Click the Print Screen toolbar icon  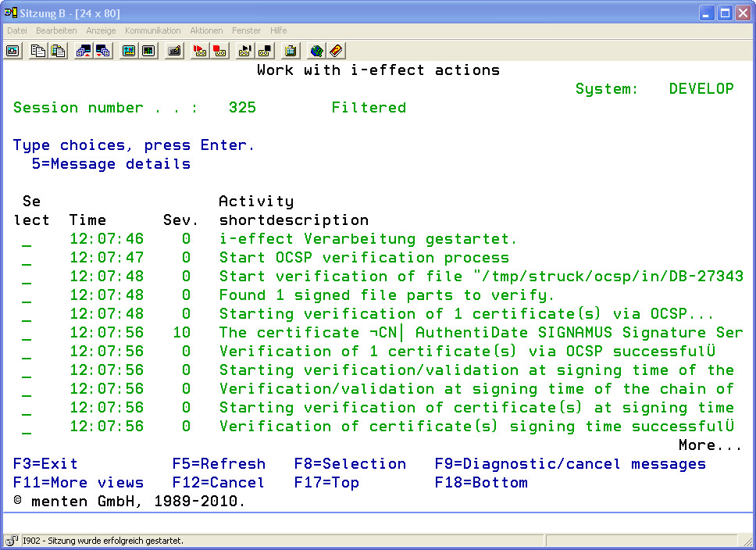(13, 51)
